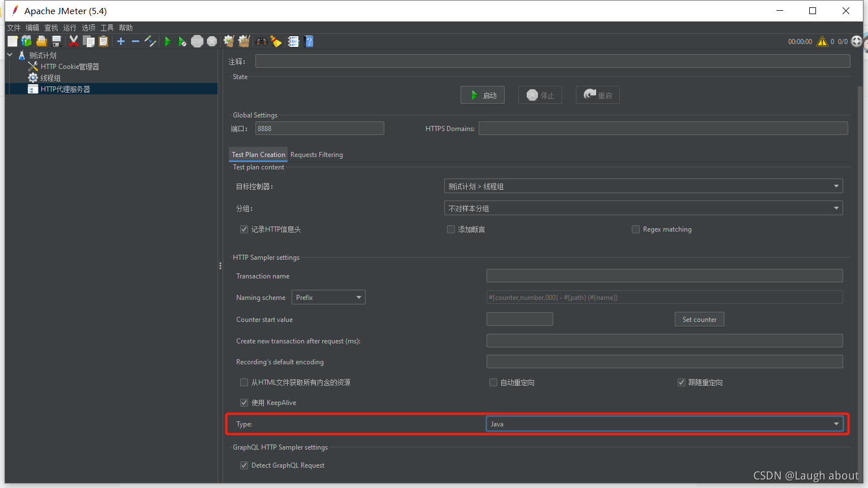This screenshot has width=868, height=488.
Task: Click the Counter start value field
Action: pyautogui.click(x=520, y=319)
